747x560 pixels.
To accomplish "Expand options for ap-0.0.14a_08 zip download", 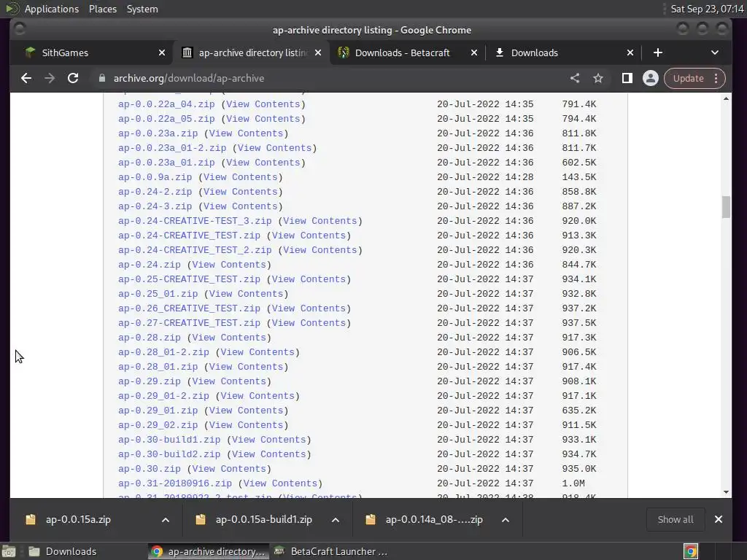I will click(x=506, y=519).
